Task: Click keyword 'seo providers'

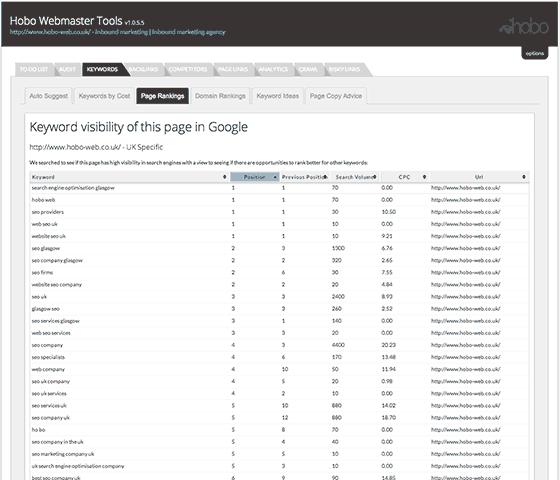Action: click(48, 212)
